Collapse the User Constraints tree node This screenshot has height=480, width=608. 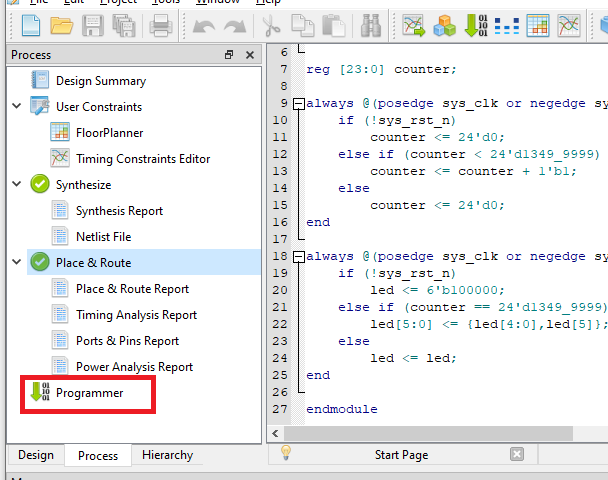[x=16, y=106]
